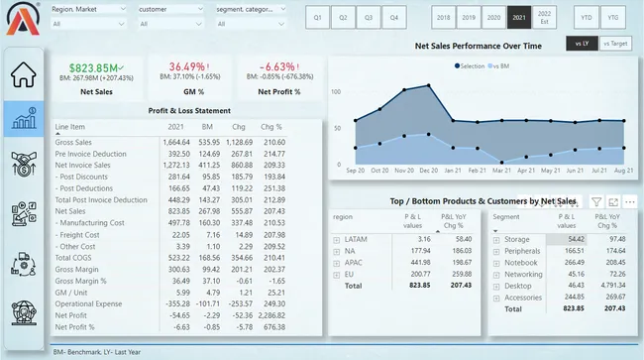Open the Supply Chain truck icon page
The image size is (644, 360).
coord(24,264)
